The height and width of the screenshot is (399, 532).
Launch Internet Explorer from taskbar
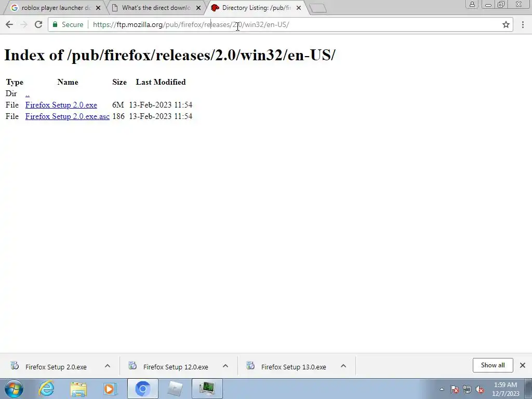pos(46,389)
